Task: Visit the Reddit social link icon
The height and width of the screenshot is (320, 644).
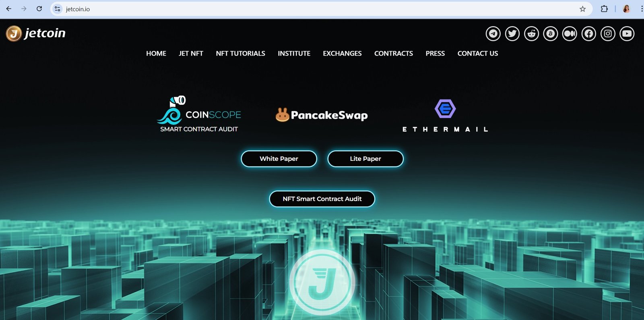Action: [531, 33]
